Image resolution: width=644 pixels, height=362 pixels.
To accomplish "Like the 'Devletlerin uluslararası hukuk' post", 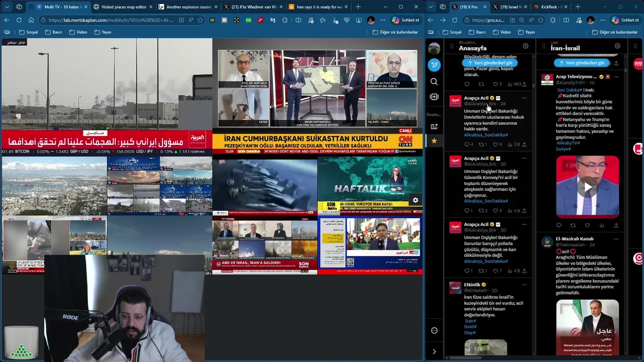I will pos(495,144).
